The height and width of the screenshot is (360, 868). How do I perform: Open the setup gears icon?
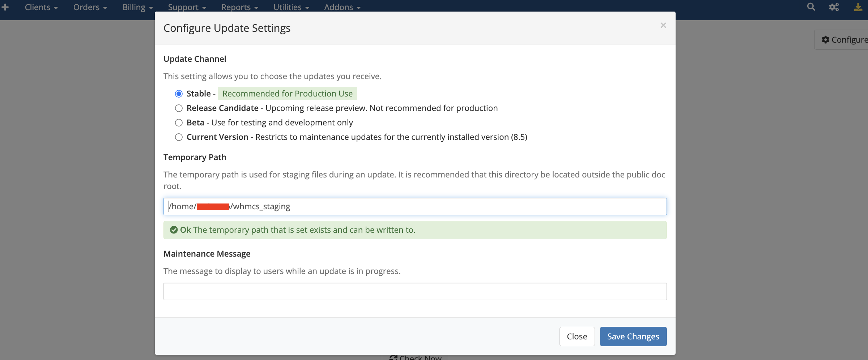coord(834,7)
